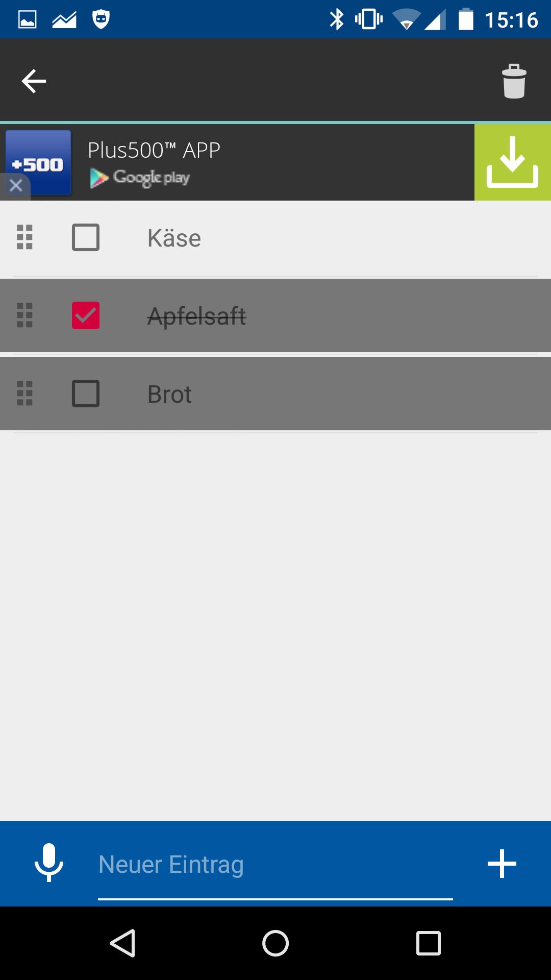
Task: Close the Plus500 ad banner
Action: tap(15, 185)
